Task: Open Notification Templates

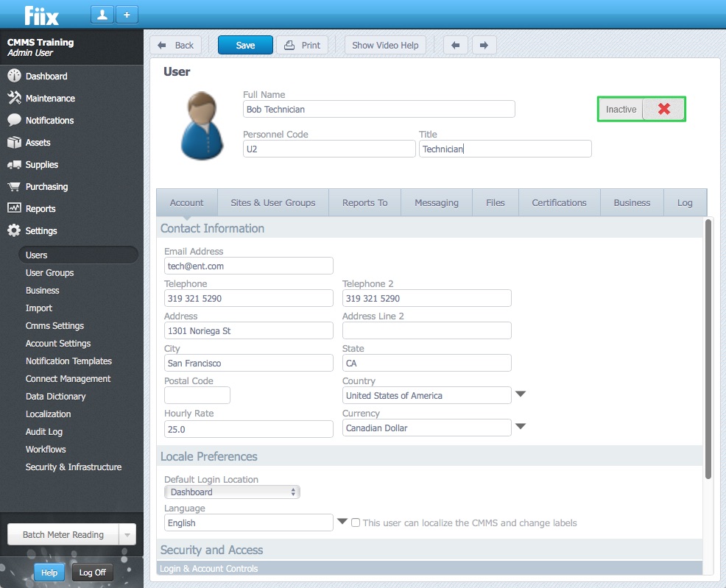Action: tap(68, 361)
